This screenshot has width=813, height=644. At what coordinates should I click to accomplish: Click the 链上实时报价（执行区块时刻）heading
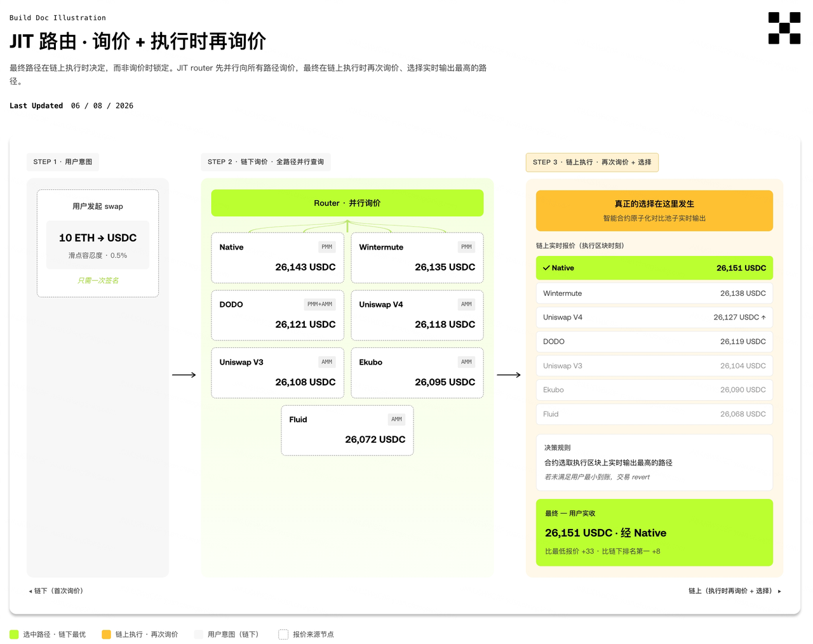click(580, 246)
